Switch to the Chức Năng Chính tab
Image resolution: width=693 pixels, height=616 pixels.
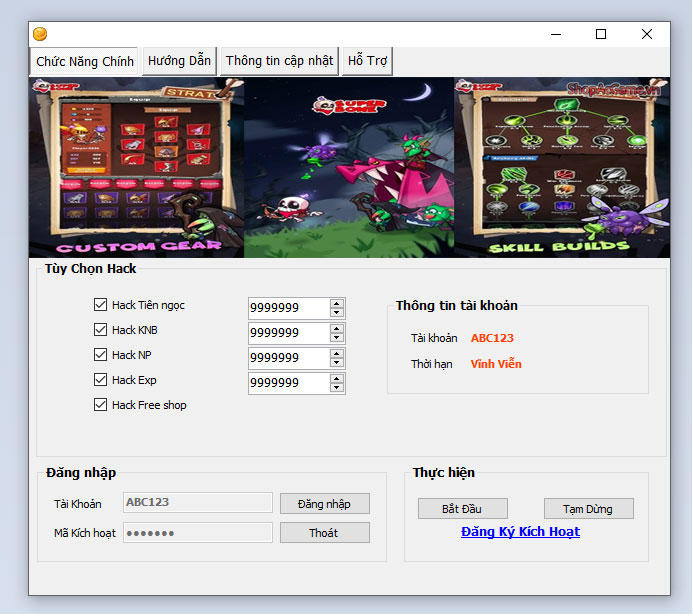[84, 61]
